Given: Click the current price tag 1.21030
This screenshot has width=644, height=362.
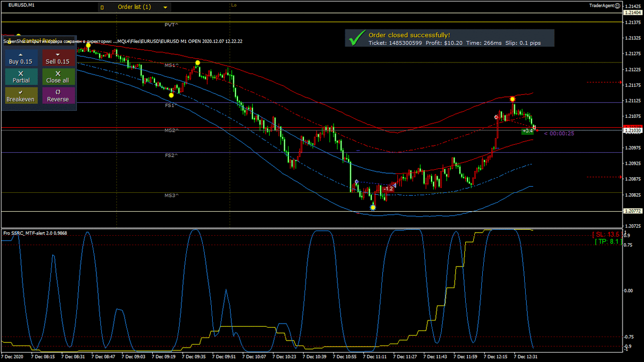Looking at the screenshot, I should pyautogui.click(x=633, y=130).
